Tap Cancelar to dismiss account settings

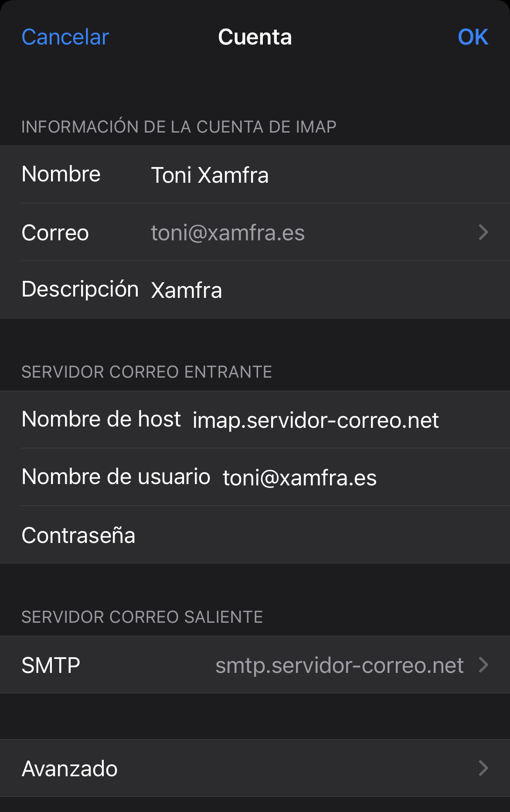65,37
